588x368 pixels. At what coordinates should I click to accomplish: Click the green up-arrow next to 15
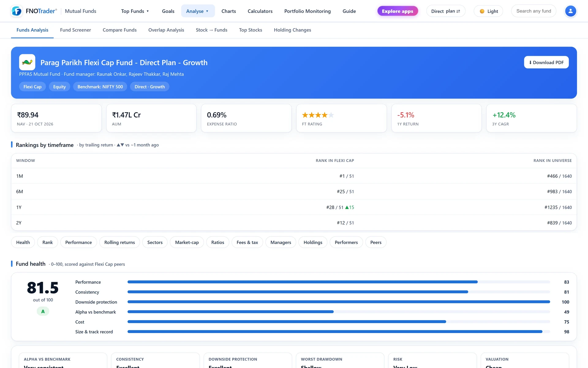tap(347, 207)
